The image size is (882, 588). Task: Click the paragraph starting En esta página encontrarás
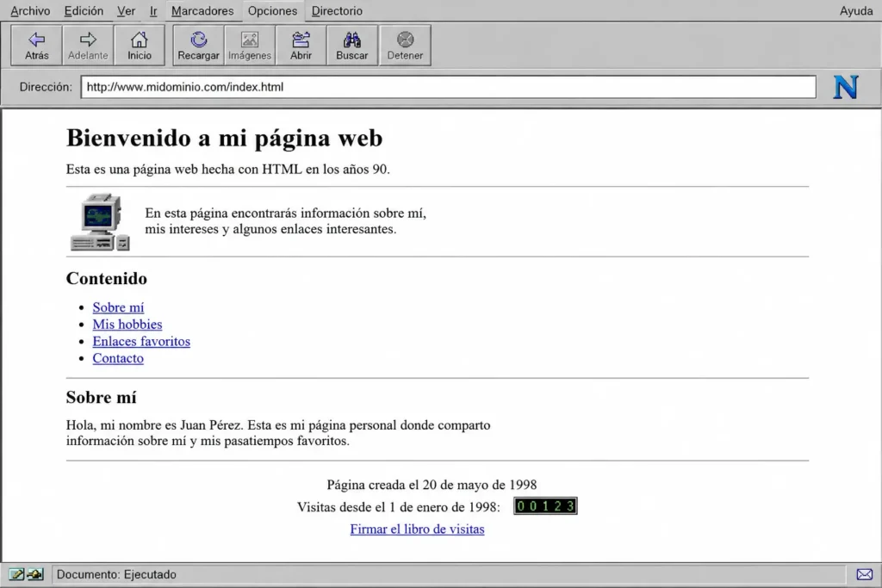[x=285, y=221]
